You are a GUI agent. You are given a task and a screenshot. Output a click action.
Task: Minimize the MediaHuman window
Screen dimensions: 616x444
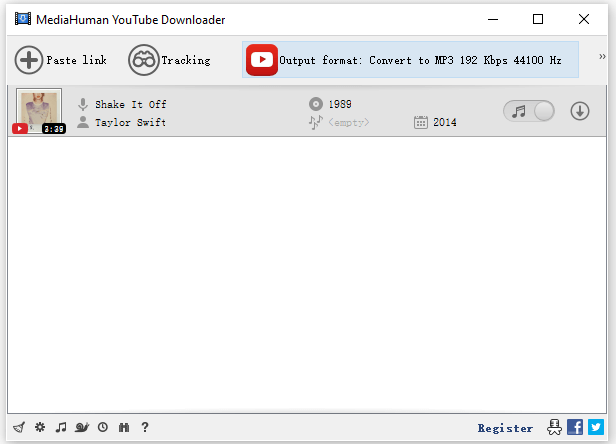(x=493, y=19)
